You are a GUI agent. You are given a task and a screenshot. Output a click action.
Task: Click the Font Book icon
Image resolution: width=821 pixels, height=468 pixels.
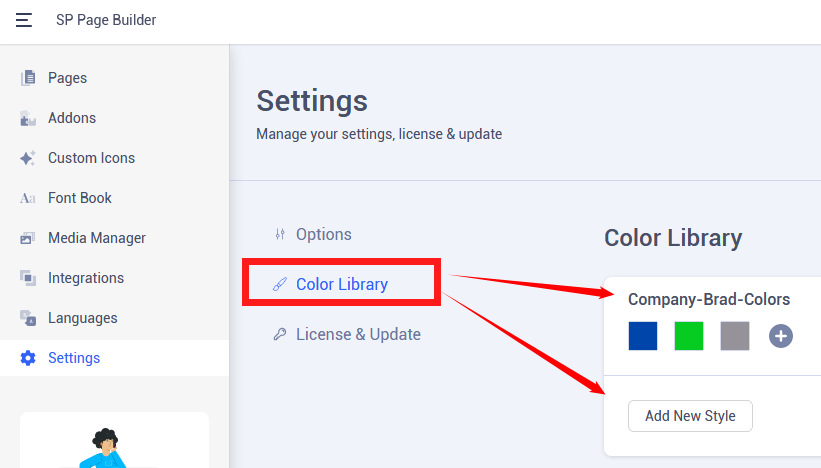tap(28, 198)
